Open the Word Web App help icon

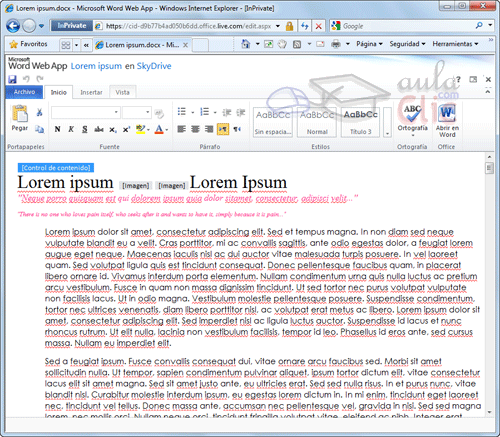click(459, 79)
